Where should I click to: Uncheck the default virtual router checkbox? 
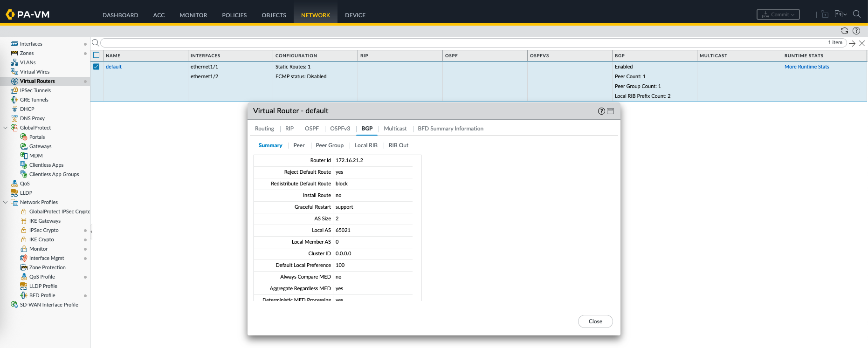tap(96, 67)
